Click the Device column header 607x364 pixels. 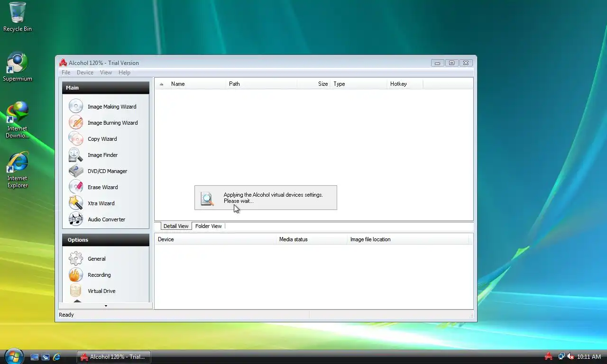(x=215, y=239)
